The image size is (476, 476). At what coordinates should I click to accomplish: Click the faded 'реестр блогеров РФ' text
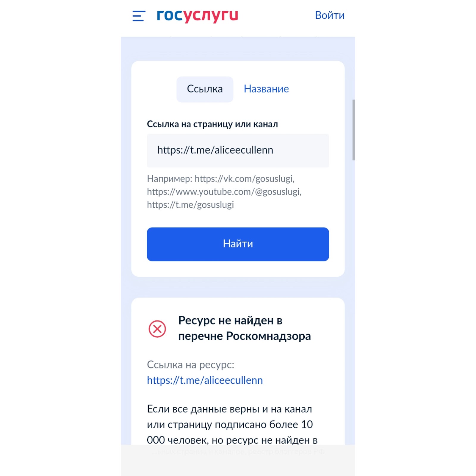click(286, 452)
